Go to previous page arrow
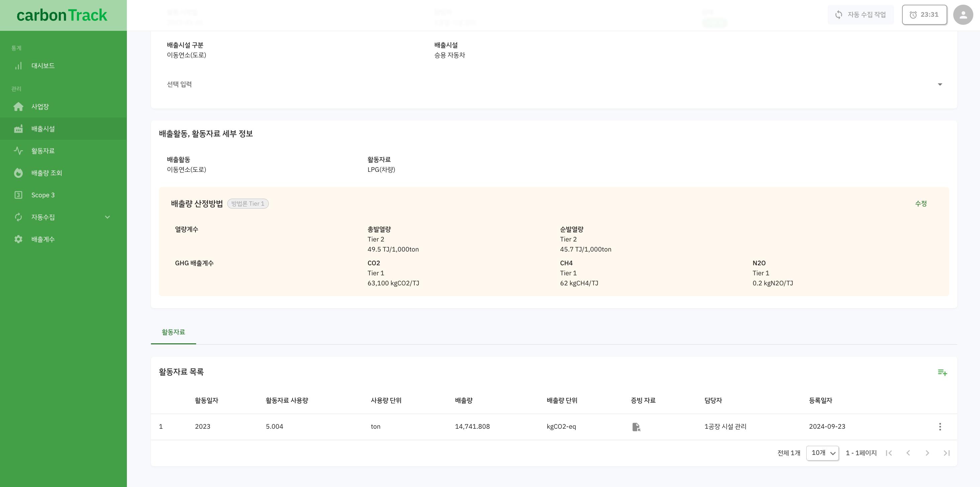 (908, 453)
